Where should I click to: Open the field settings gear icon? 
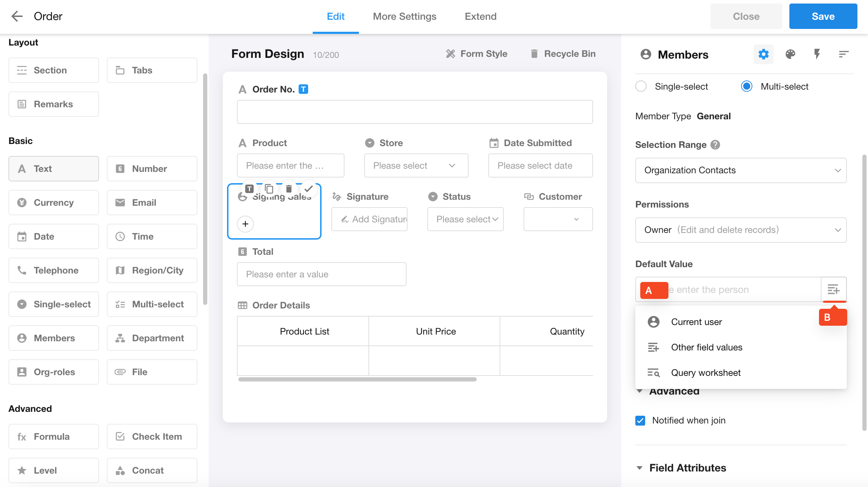pyautogui.click(x=763, y=54)
